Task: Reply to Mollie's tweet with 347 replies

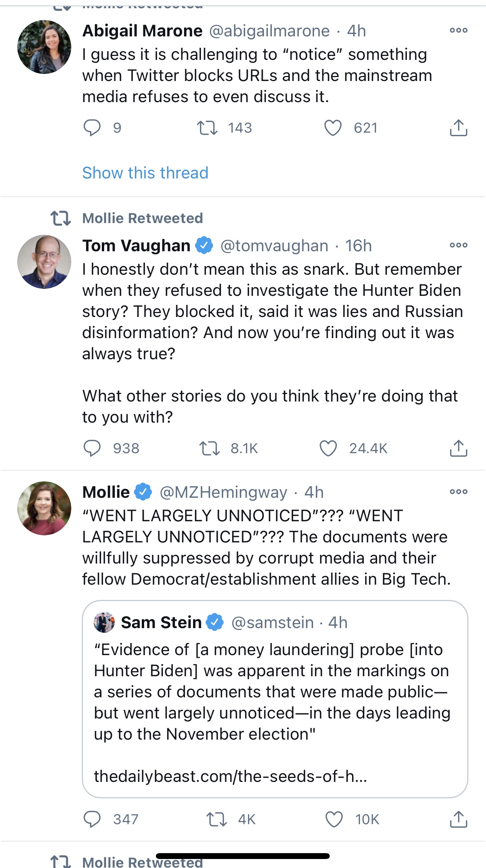Action: click(x=92, y=819)
